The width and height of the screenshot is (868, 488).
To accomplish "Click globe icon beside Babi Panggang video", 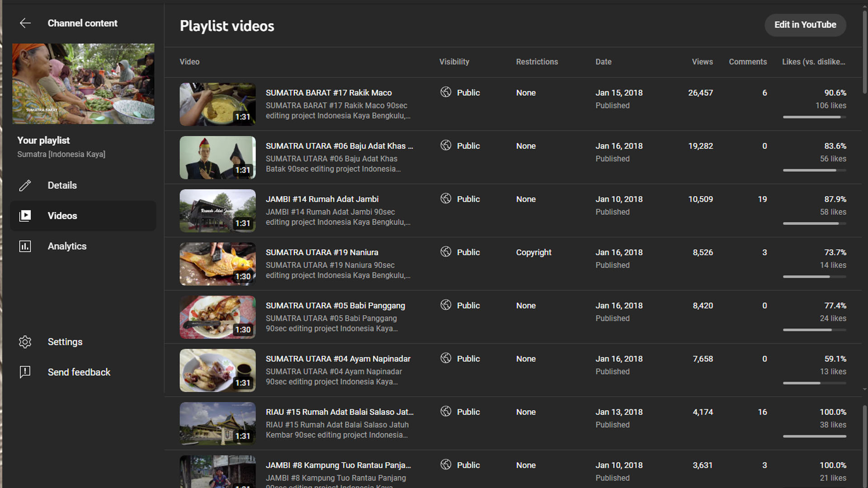I will coord(446,305).
